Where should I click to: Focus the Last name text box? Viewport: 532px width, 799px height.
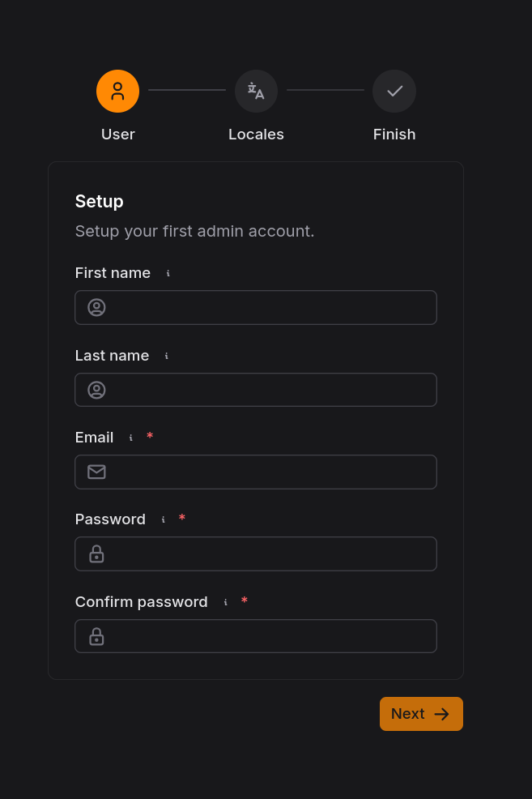click(x=271, y=391)
